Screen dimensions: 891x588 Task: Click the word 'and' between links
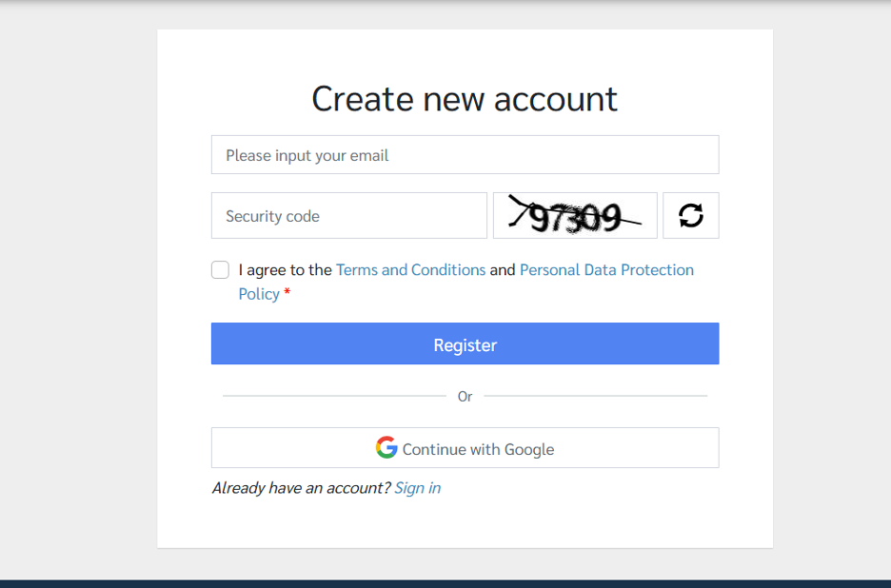pyautogui.click(x=502, y=270)
